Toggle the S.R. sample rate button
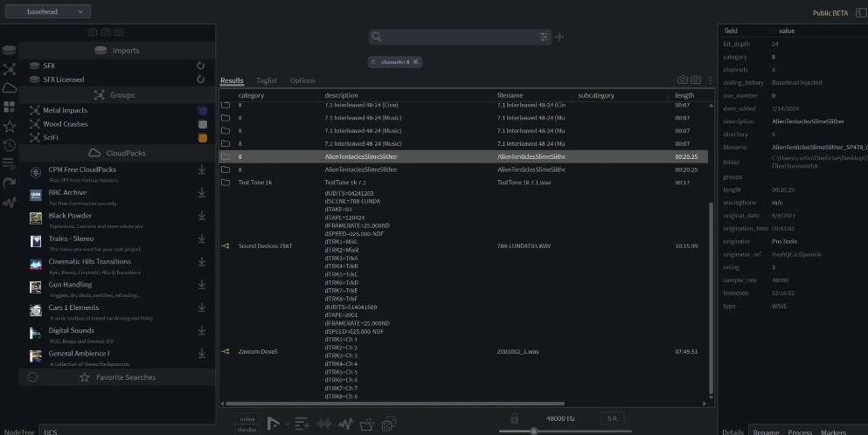 614,418
